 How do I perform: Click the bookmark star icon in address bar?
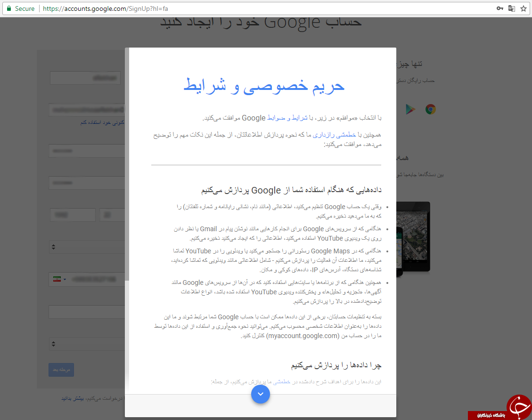(x=524, y=8)
